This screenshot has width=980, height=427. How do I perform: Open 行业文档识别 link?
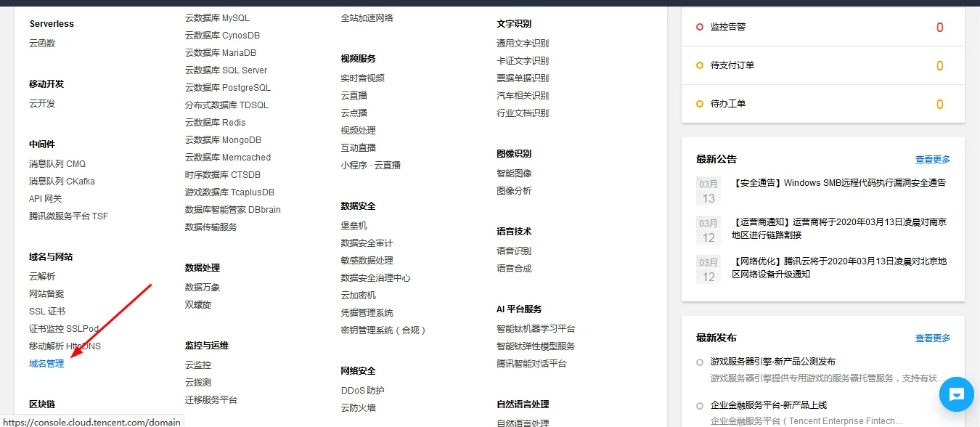(x=523, y=113)
